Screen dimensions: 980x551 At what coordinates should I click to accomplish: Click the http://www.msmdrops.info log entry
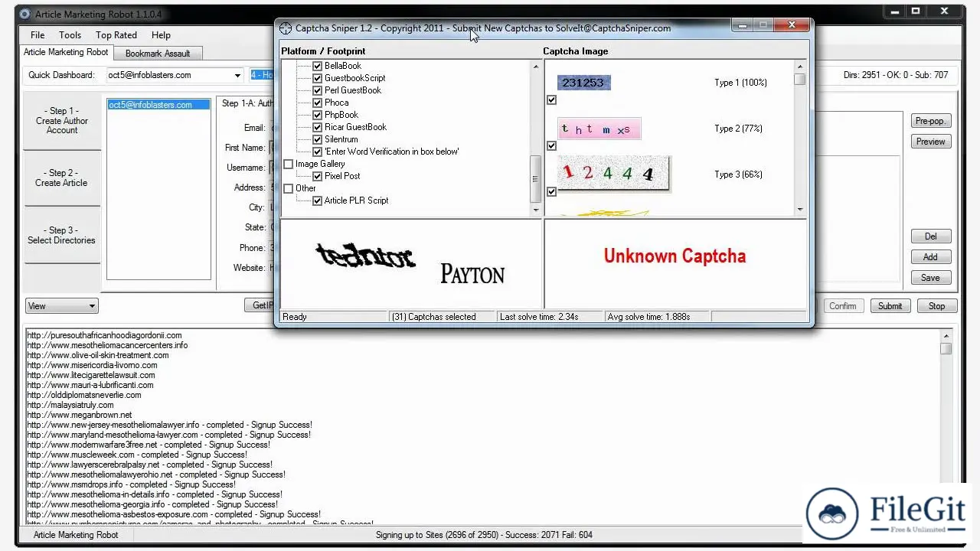pos(132,484)
